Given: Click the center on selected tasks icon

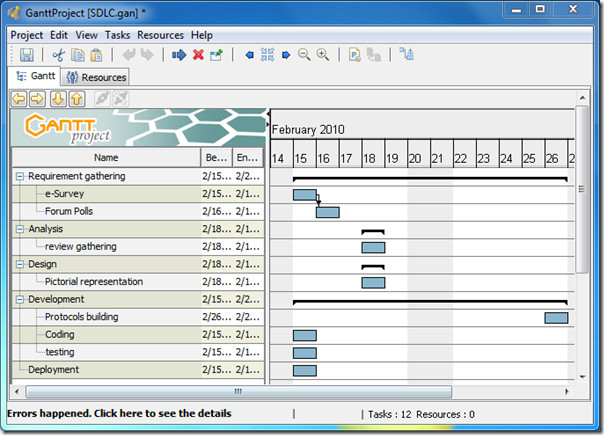Looking at the screenshot, I should tap(267, 55).
